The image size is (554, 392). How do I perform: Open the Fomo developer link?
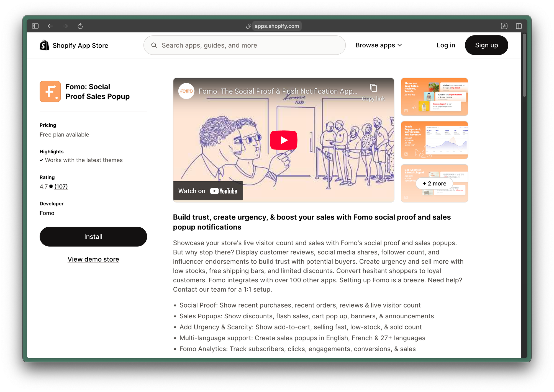tap(47, 213)
